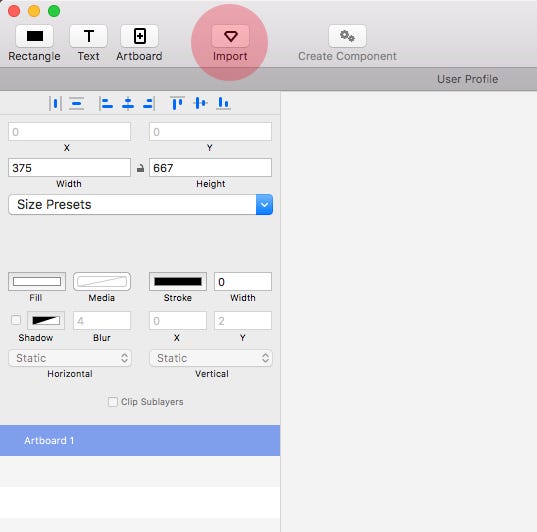Open the Horizontal Static dropdown
Screen dimensions: 537x532
pos(70,358)
